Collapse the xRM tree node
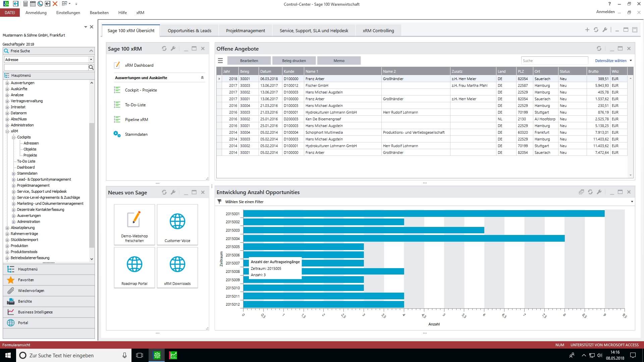This screenshot has height=362, width=644. pos(7,131)
